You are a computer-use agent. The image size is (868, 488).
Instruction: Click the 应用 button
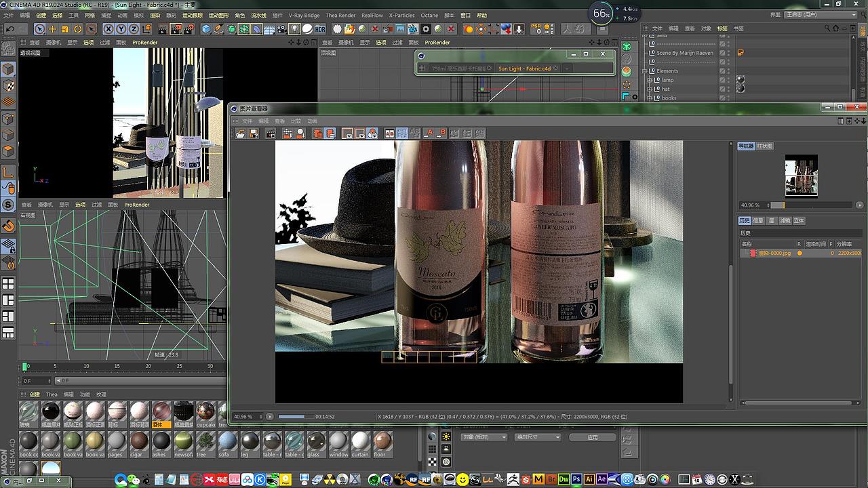click(x=592, y=437)
